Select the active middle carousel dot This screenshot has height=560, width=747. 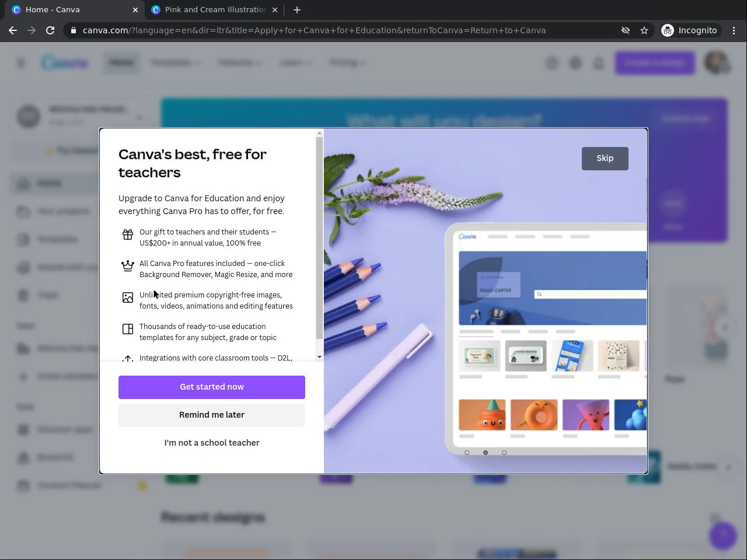(x=486, y=453)
